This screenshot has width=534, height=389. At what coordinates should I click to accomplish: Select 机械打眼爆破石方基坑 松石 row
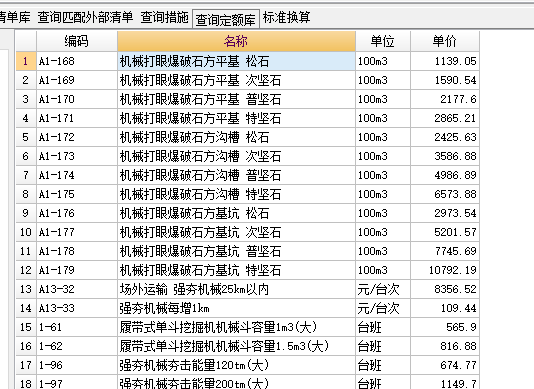click(236, 214)
